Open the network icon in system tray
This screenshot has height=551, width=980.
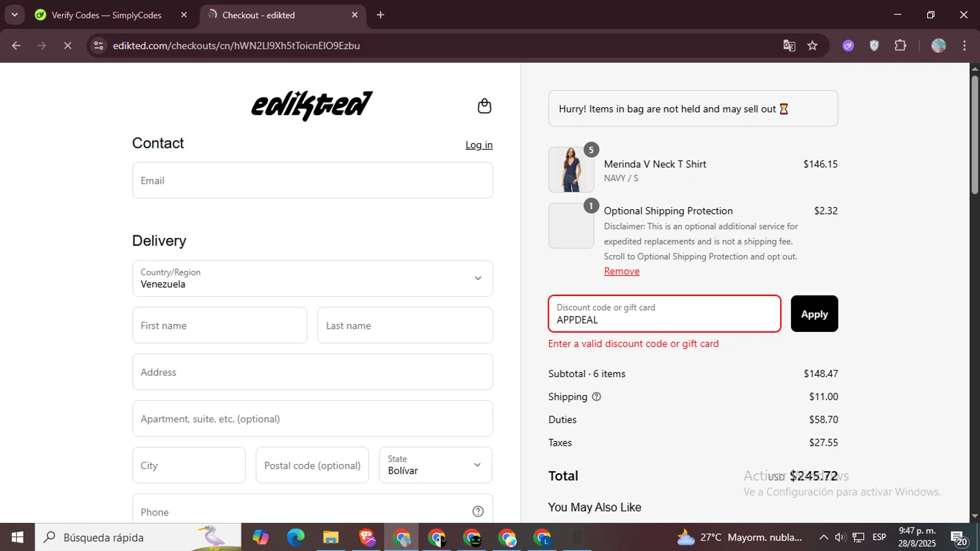pos(858,537)
